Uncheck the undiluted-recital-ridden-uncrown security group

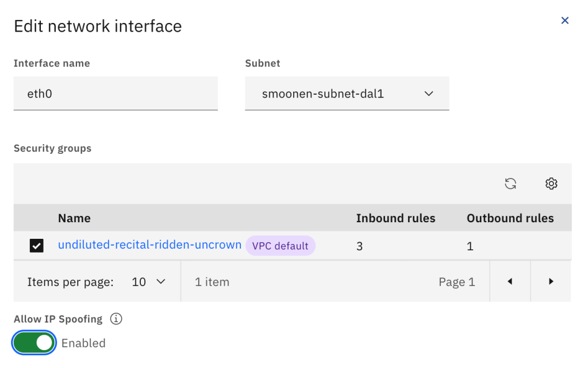point(36,246)
